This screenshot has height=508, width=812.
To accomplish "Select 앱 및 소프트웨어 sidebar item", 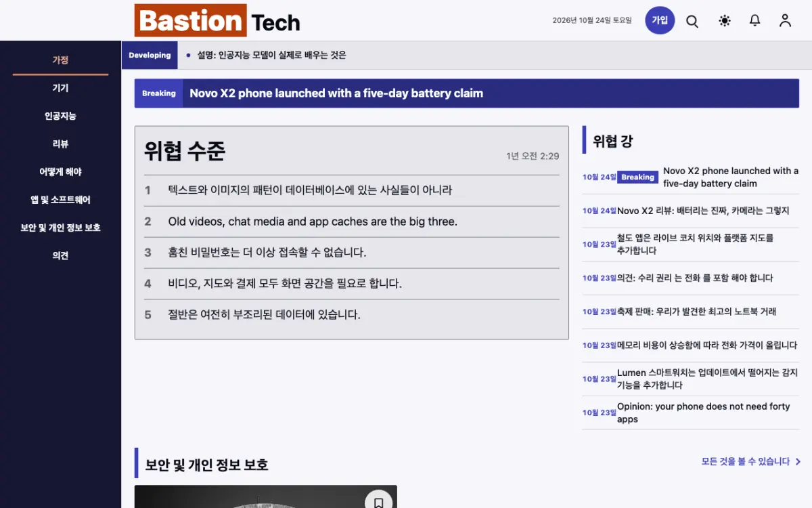I will (x=60, y=200).
